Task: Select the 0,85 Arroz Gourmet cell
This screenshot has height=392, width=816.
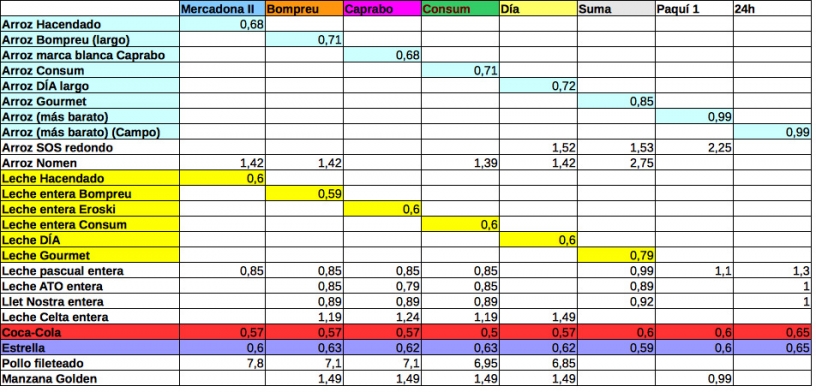Action: pos(616,101)
